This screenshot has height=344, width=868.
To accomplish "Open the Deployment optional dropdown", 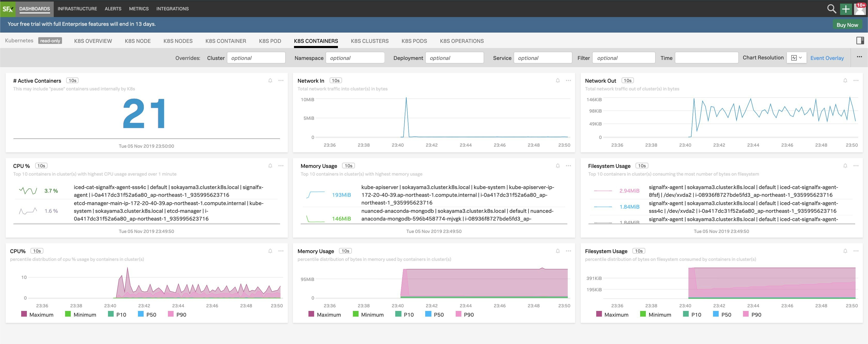I will [454, 58].
